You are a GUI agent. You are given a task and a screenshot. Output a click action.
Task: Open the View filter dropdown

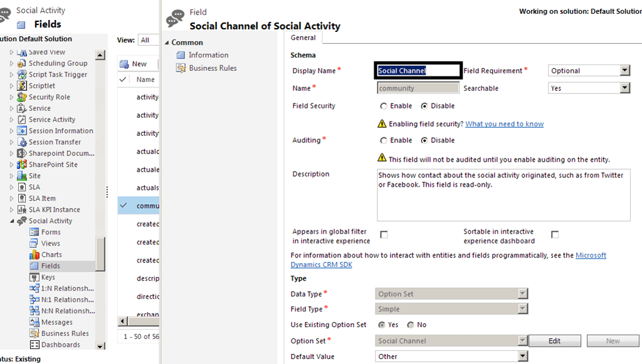click(x=149, y=40)
